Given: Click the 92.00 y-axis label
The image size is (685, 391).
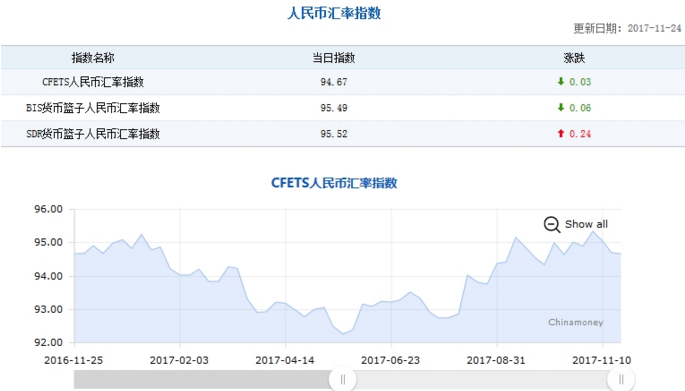Looking at the screenshot, I should [x=48, y=343].
